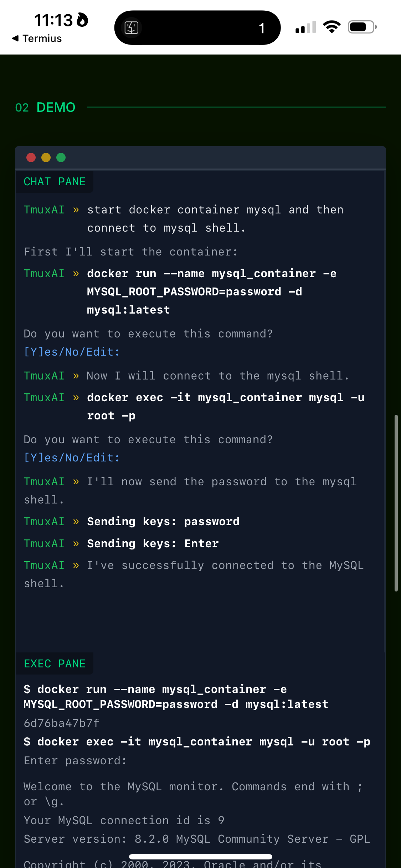Tap the flame Focus icon beside the clock
Viewport: 401px width, 868px height.
coord(82,20)
